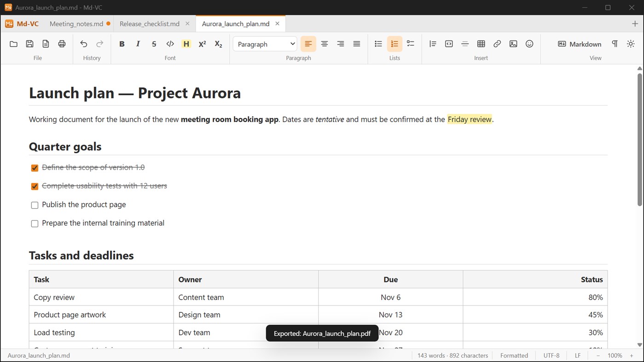Image resolution: width=644 pixels, height=362 pixels.
Task: Insert a code block
Action: click(449, 44)
